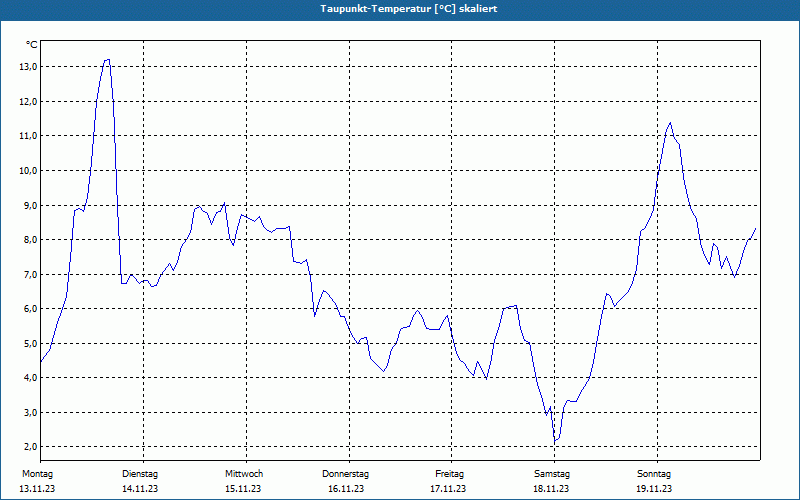This screenshot has height=500, width=800.
Task: Select the 13,0 y-axis value
Action: point(29,67)
